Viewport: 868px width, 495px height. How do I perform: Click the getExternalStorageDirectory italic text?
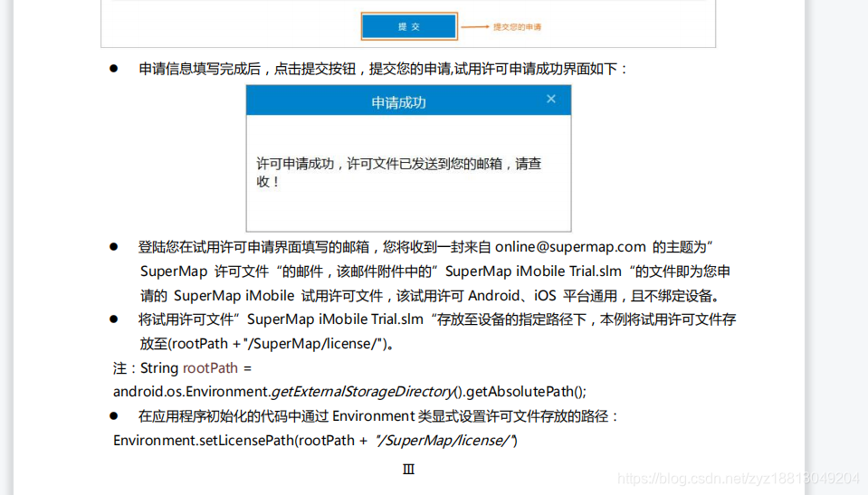363,392
